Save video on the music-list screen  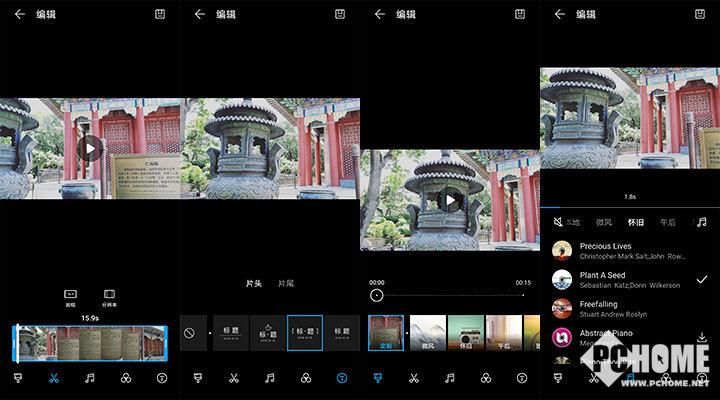coord(700,14)
